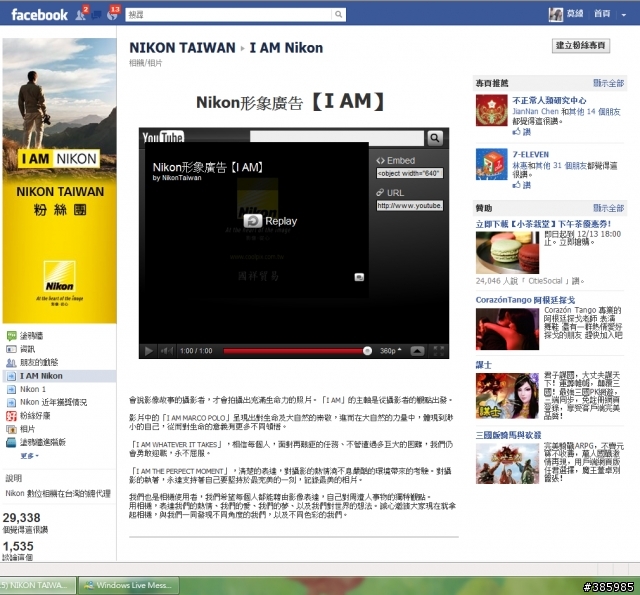Click the 1,535 talking about count
Screen dimensions: 640x595
[x=18, y=546]
